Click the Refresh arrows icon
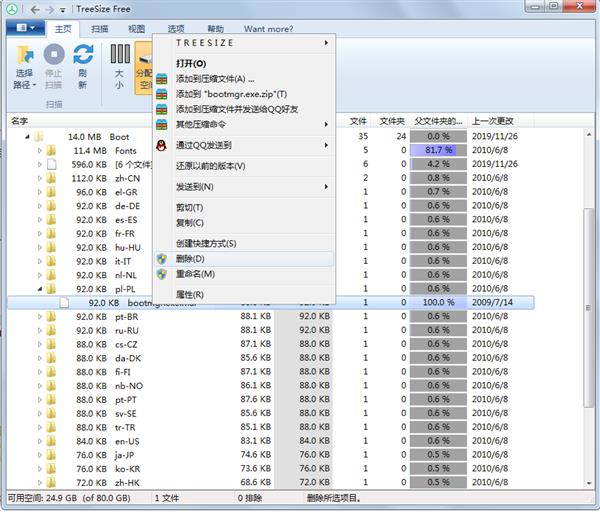The image size is (600, 512). (x=83, y=54)
